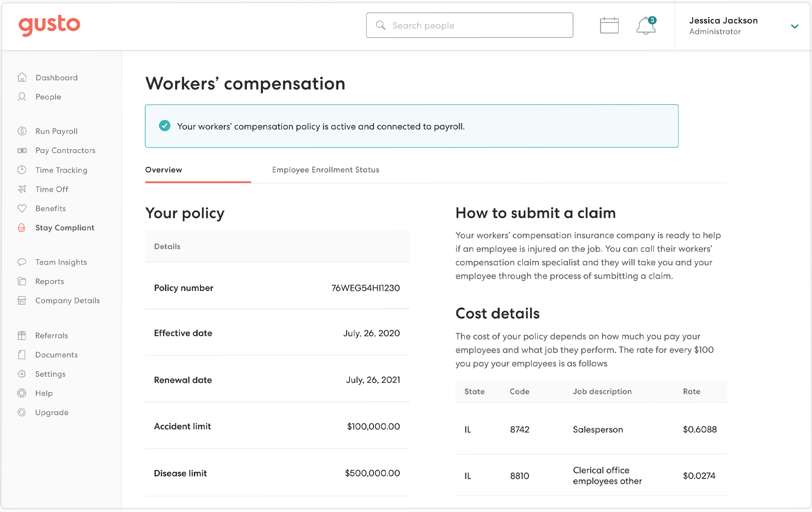Switch to Employee Enrollment Status tab
Image resolution: width=812 pixels, height=512 pixels.
[325, 170]
